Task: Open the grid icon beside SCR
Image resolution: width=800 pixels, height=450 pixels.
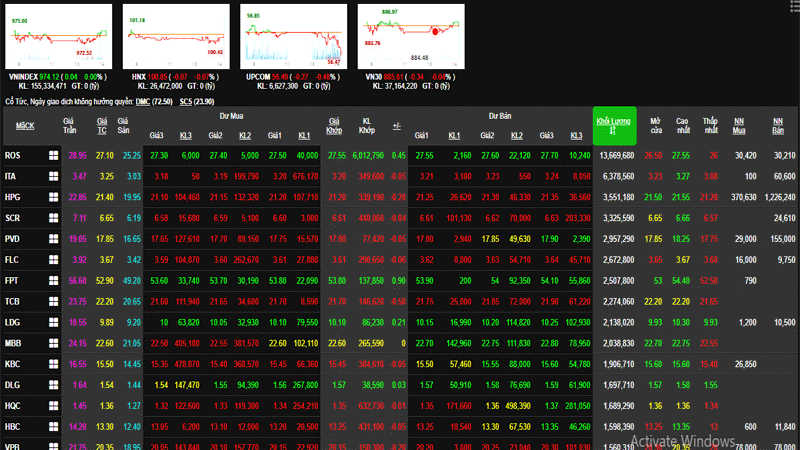Action: tap(53, 218)
